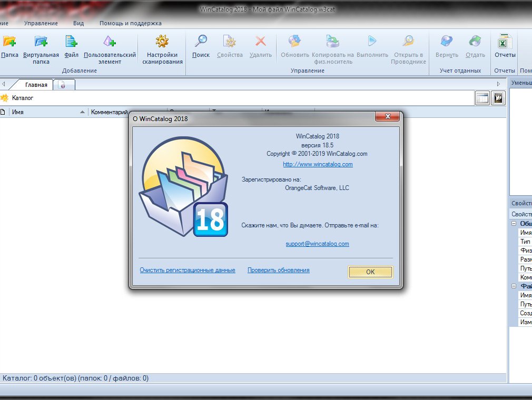The height and width of the screenshot is (400, 532).
Task: Collapse the Фай... properties group
Action: 514,286
